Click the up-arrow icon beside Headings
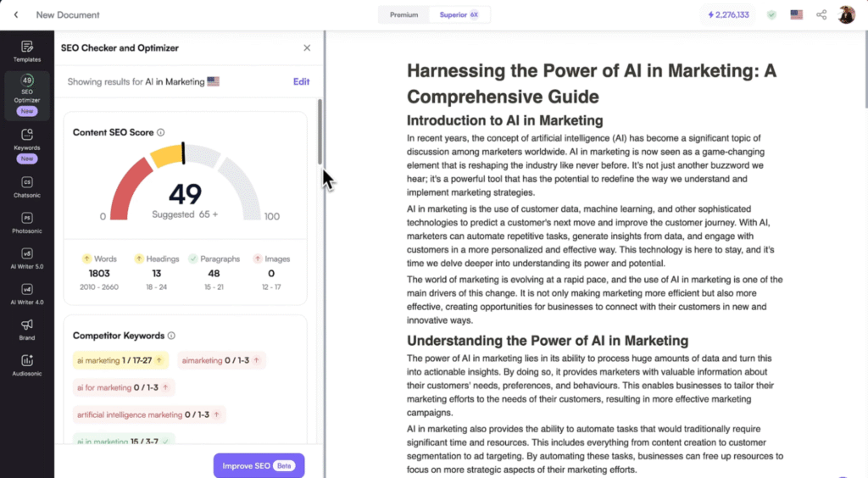 [139, 258]
